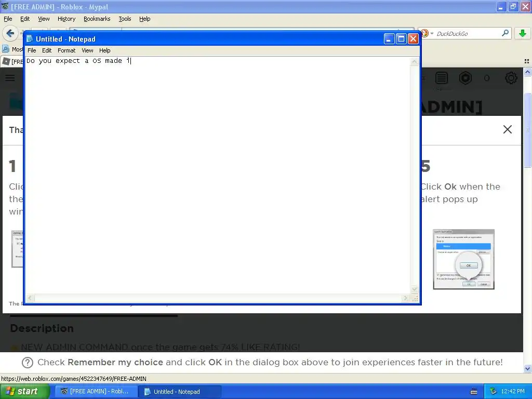
Task: Switch to [FREE ADMIN] Roblox taskbar button
Action: pos(96,392)
